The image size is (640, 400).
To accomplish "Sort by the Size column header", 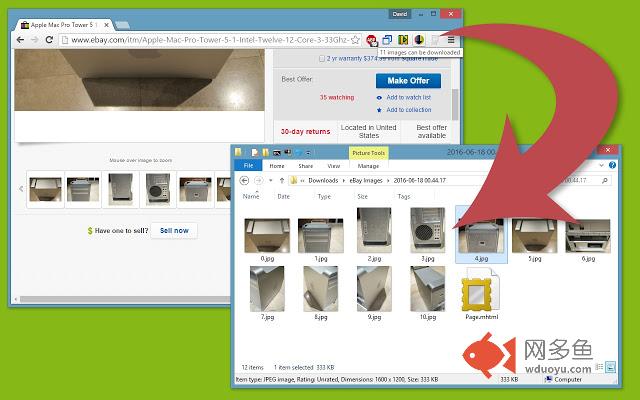I will (362, 196).
